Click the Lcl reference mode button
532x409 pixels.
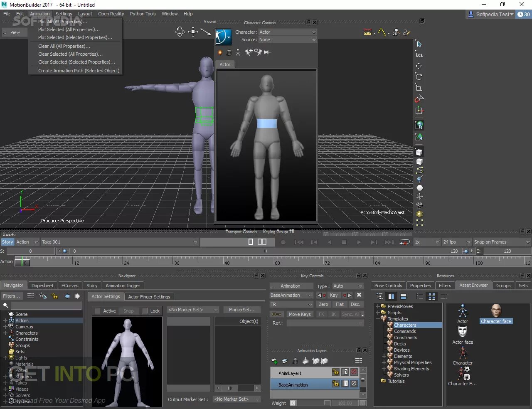coord(419,55)
